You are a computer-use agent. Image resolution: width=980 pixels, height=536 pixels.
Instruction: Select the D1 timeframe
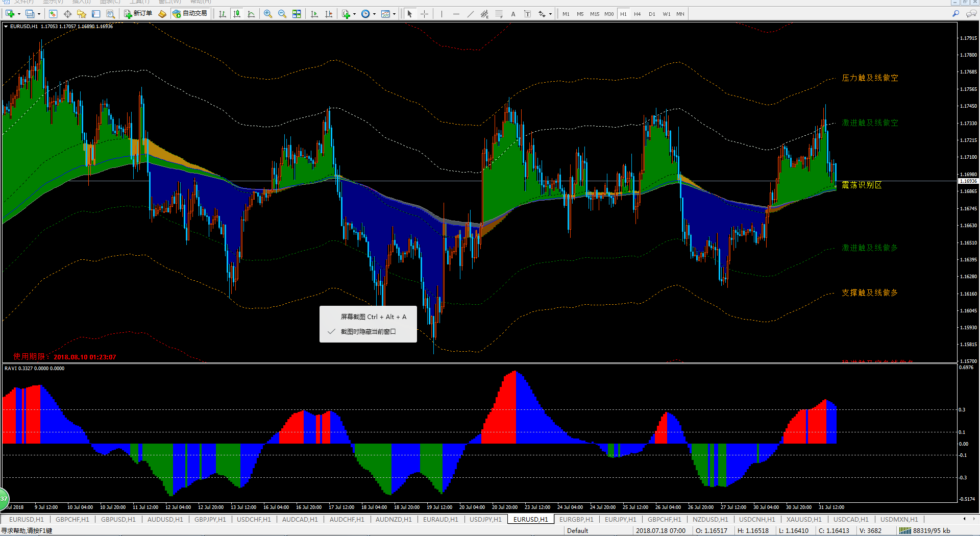[652, 14]
